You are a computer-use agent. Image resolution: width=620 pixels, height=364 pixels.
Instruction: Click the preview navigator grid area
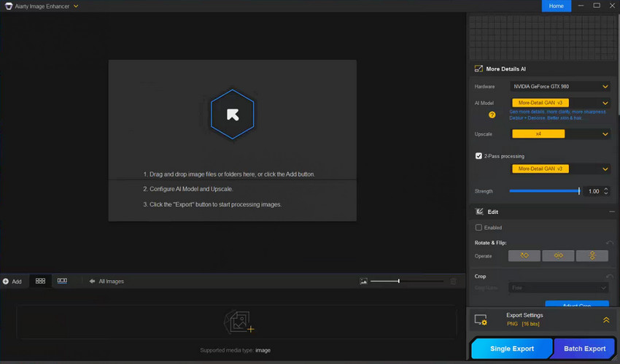pos(543,37)
